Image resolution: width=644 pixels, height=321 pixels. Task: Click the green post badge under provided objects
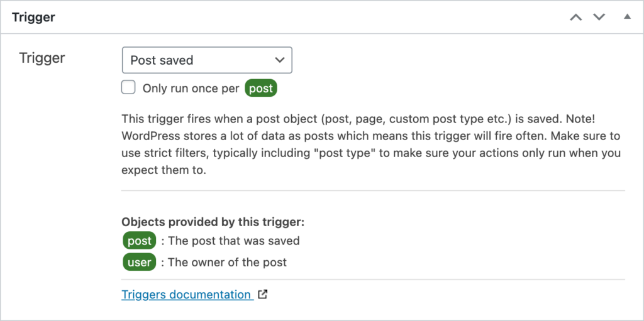(x=140, y=241)
